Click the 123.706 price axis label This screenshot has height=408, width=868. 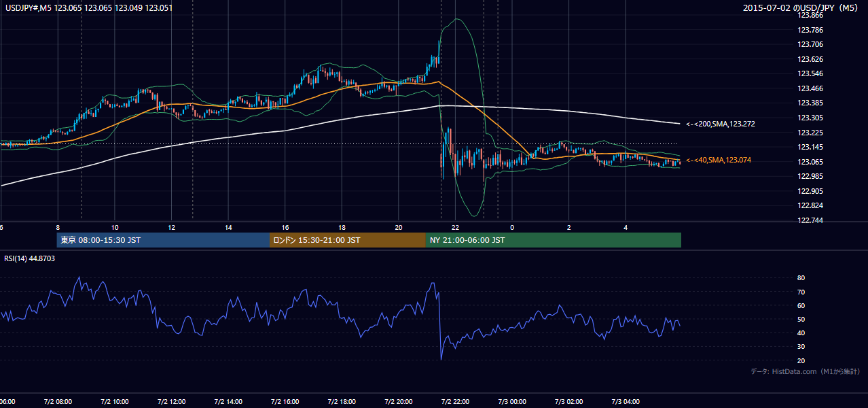pyautogui.click(x=811, y=44)
